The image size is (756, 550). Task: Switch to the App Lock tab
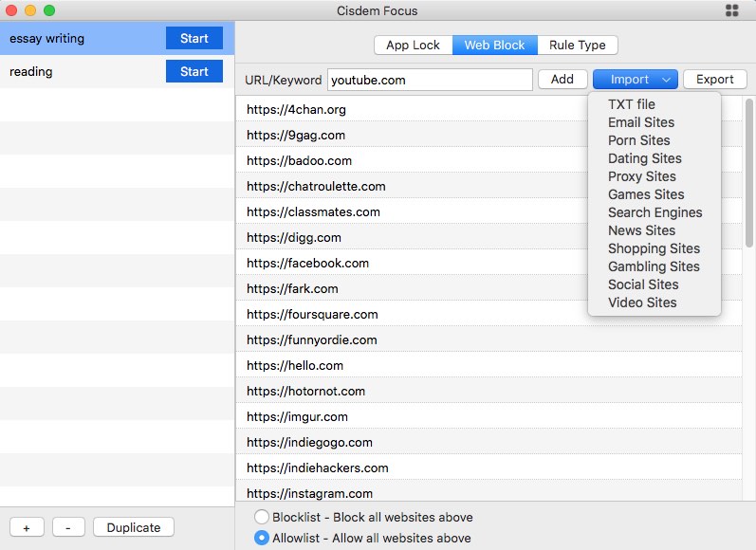(x=414, y=46)
